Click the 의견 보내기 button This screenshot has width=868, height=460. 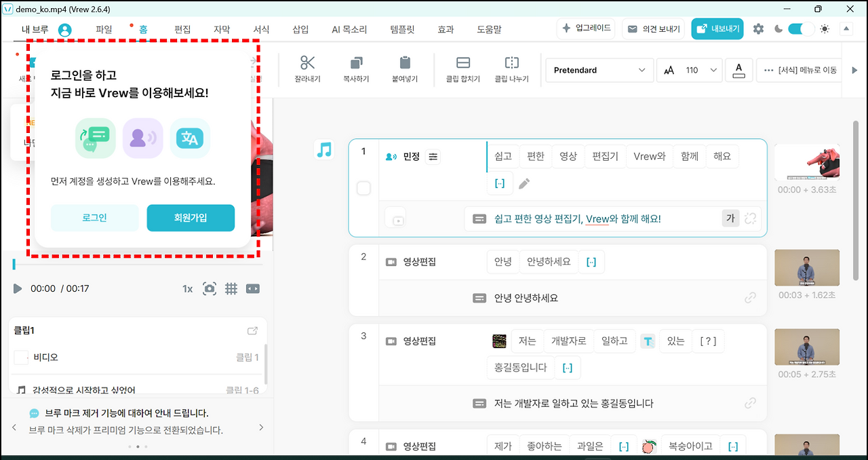(x=653, y=29)
